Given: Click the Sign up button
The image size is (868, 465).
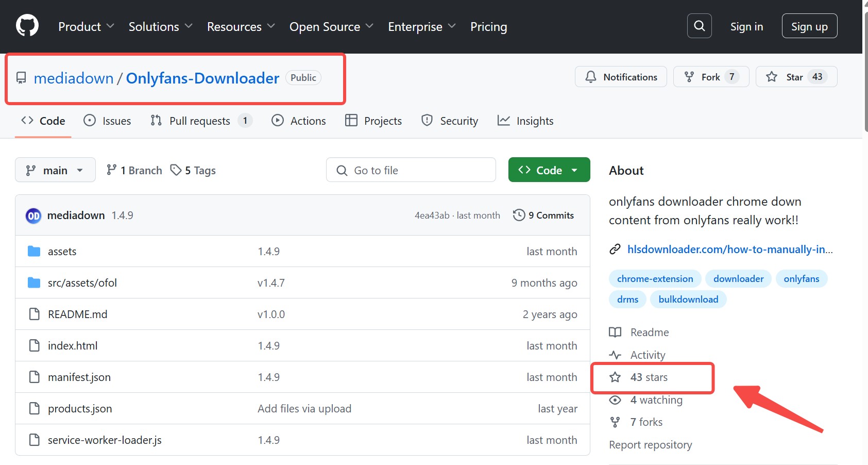Looking at the screenshot, I should 809,26.
